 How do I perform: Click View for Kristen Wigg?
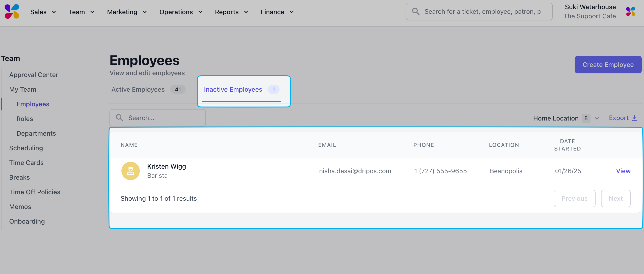[623, 171]
